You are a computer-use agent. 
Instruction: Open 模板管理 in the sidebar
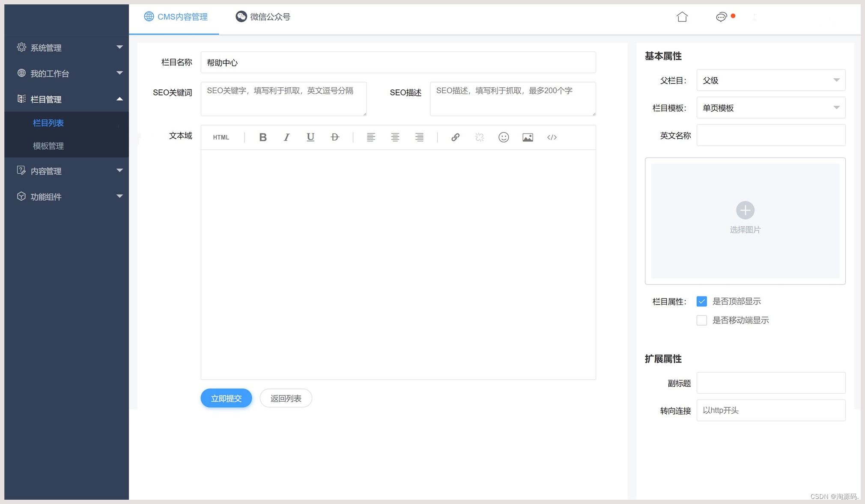pos(48,146)
